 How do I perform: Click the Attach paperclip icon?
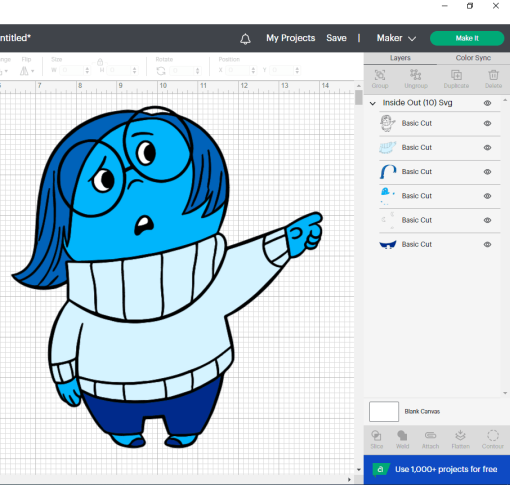click(430, 435)
